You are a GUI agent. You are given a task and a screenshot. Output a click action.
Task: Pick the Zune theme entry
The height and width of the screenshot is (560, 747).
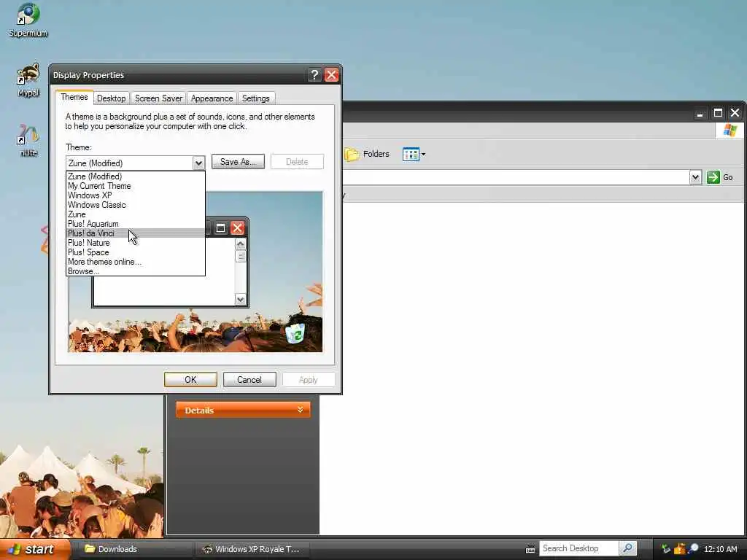click(135, 214)
